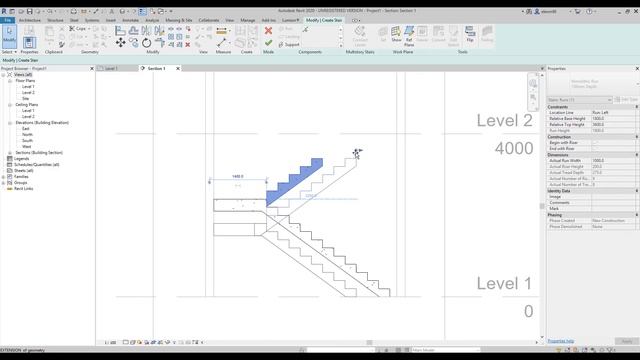Open the File tab
This screenshot has height=360, width=640.
point(7,20)
